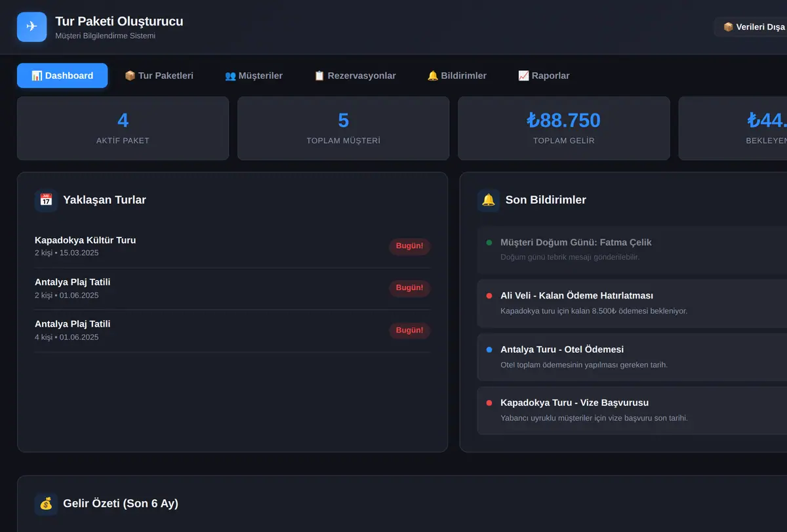Click the Verileri Dışa export button
The width and height of the screenshot is (787, 532).
coord(752,27)
